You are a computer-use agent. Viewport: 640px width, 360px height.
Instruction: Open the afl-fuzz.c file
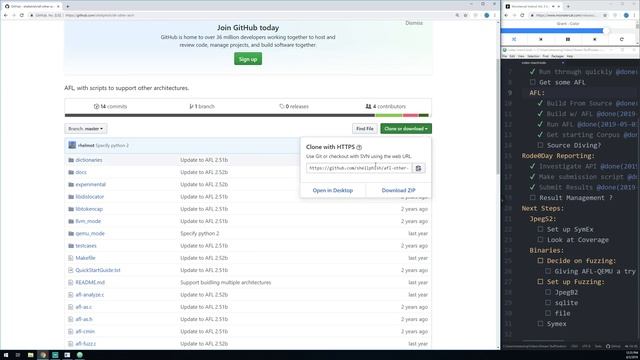85,344
